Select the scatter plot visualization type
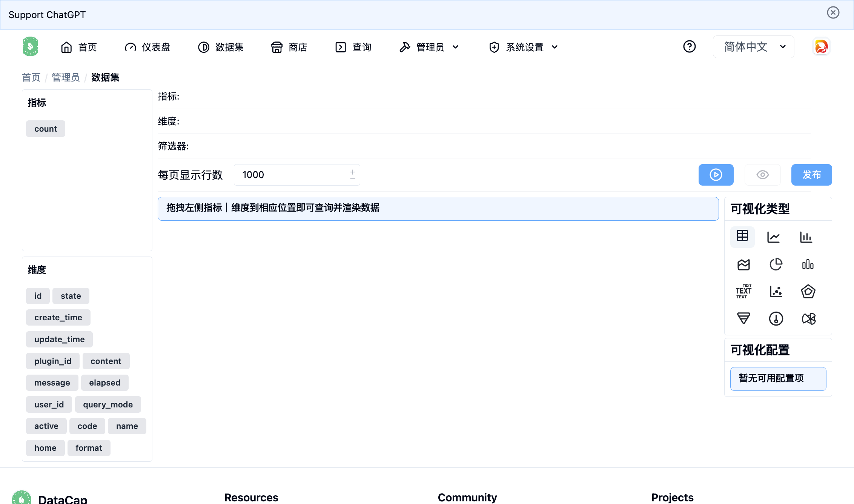The image size is (854, 504). (x=776, y=292)
